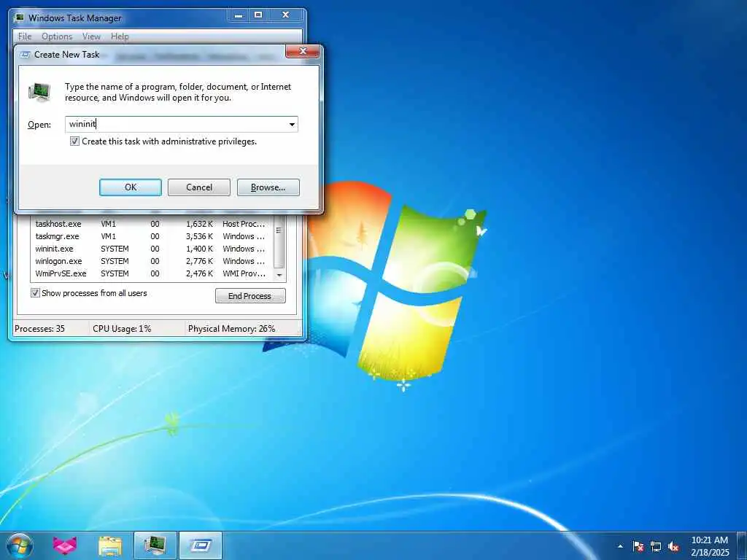Click the Browse... button
This screenshot has height=560, width=747.
point(268,187)
